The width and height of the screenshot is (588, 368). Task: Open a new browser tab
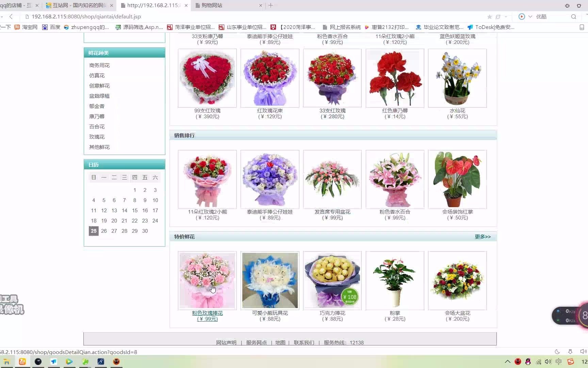271,5
